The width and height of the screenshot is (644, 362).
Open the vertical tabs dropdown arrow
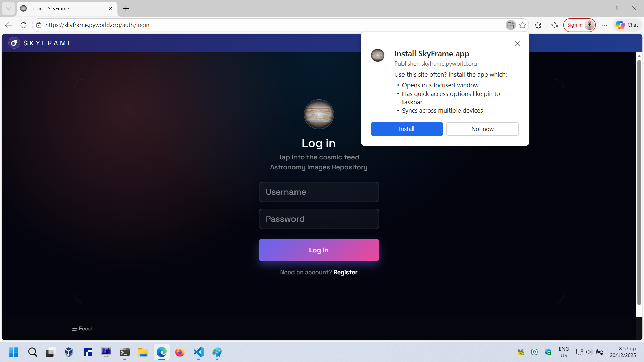8,8
